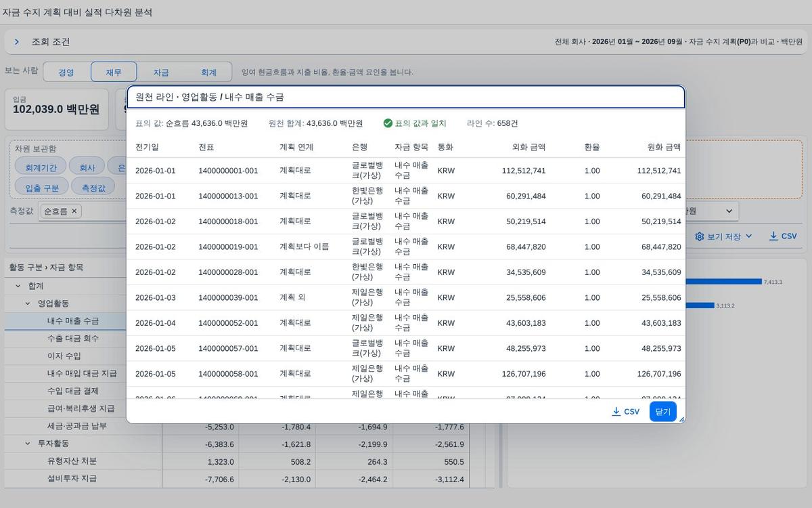Collapse the 합계 tree node
This screenshot has height=508, width=812.
pyautogui.click(x=18, y=286)
